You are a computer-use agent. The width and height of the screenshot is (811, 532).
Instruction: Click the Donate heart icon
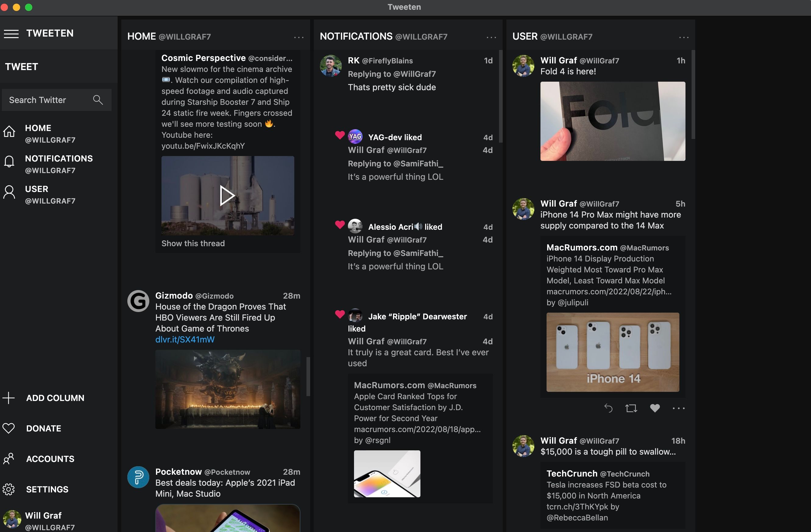[x=9, y=428]
